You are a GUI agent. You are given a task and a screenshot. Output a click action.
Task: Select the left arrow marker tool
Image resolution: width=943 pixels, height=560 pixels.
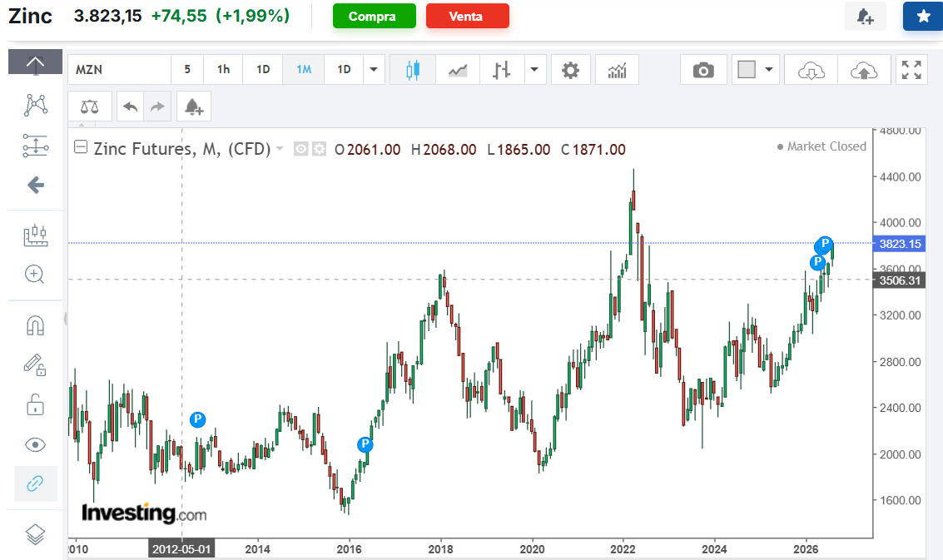coord(36,185)
